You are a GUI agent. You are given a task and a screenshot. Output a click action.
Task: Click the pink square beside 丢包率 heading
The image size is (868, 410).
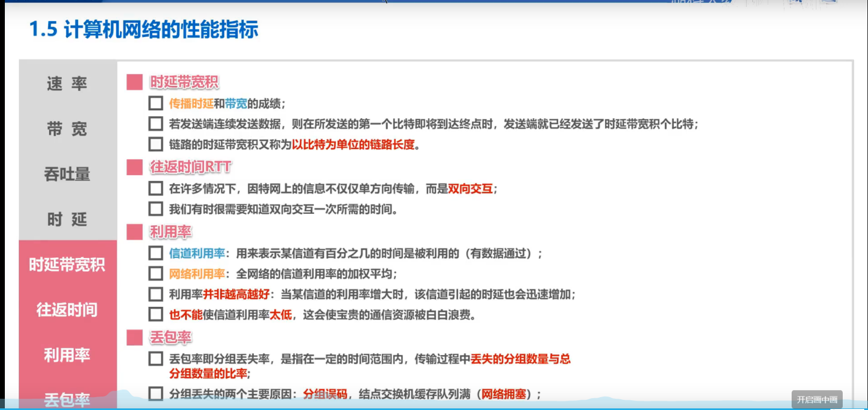click(x=134, y=337)
